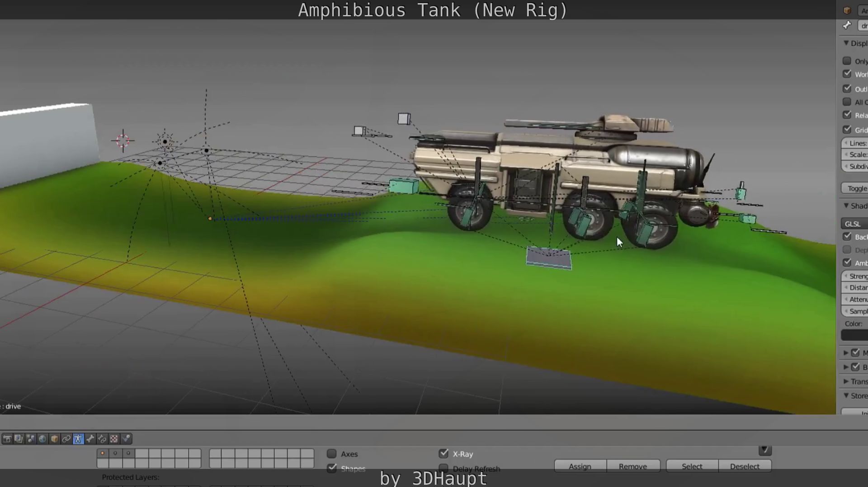
Task: Adjust the AO Strength slider field
Action: (854, 276)
